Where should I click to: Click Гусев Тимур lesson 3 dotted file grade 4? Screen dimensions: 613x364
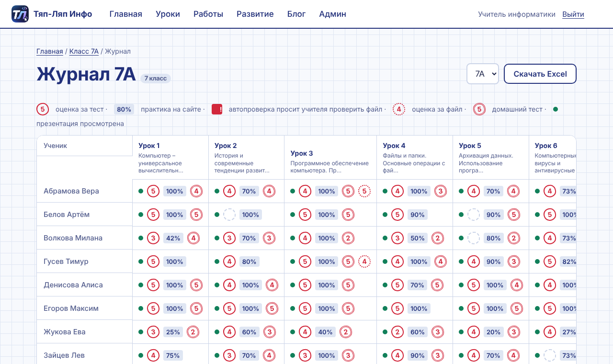coord(364,262)
